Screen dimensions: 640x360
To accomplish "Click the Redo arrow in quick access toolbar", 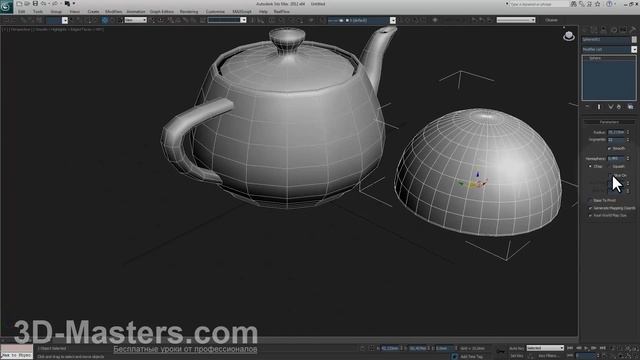I will pos(55,4).
